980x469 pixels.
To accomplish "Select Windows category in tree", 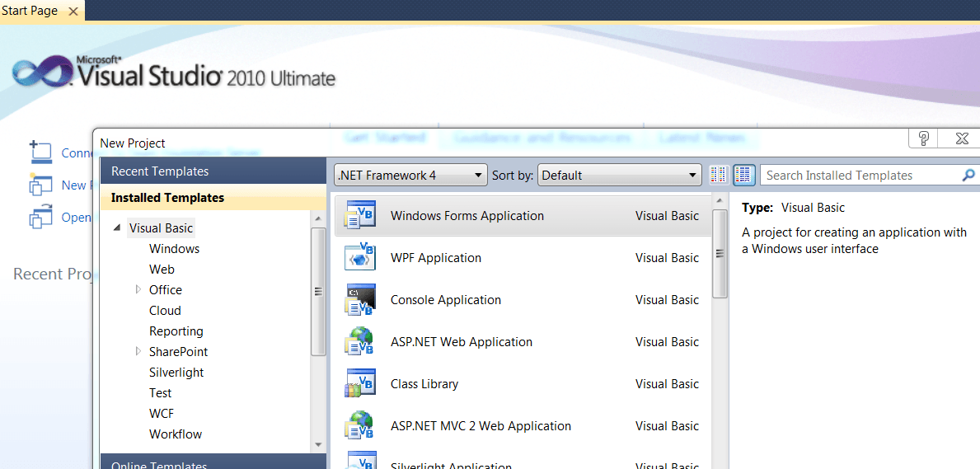I will coord(175,249).
